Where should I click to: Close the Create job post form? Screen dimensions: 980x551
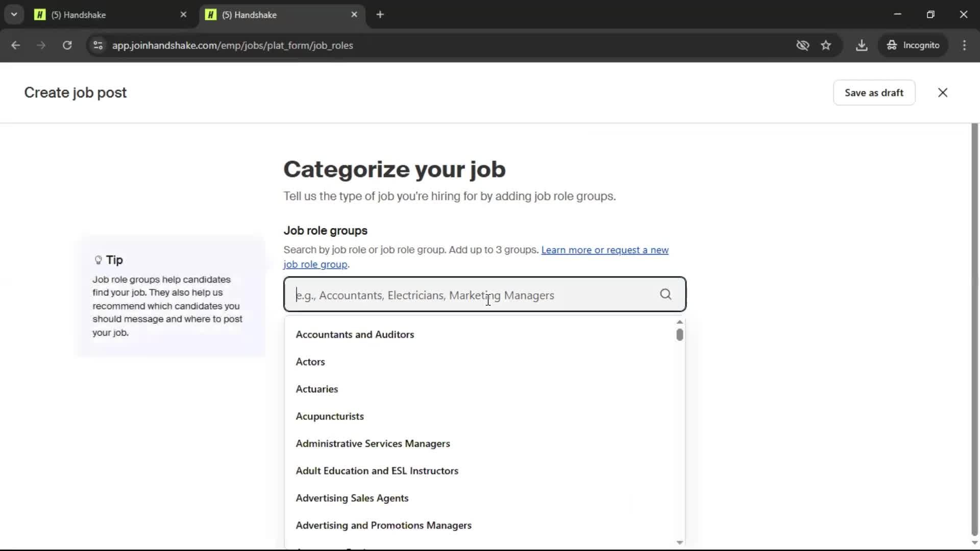(943, 92)
